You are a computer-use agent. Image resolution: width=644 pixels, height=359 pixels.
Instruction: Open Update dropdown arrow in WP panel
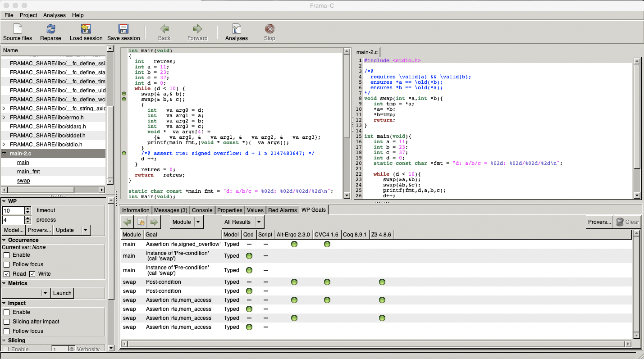click(86, 230)
